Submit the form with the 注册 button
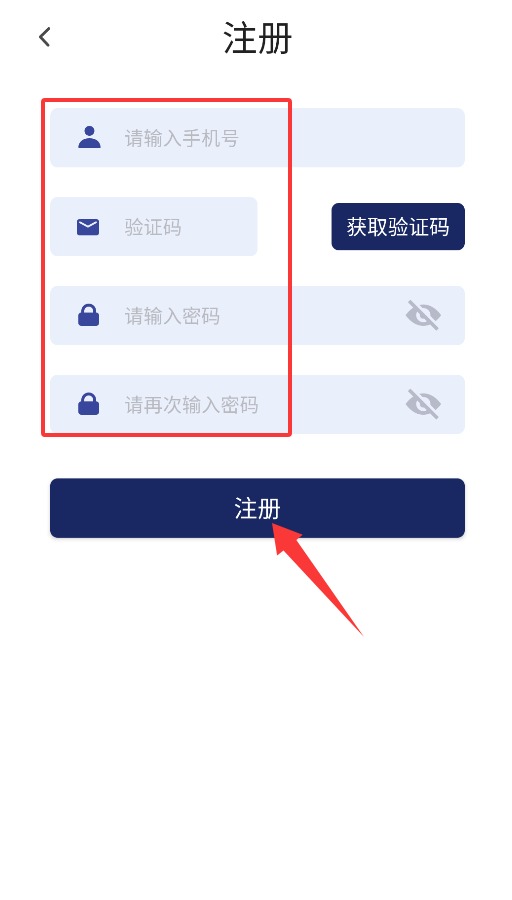This screenshot has height=900, width=512. [x=257, y=508]
